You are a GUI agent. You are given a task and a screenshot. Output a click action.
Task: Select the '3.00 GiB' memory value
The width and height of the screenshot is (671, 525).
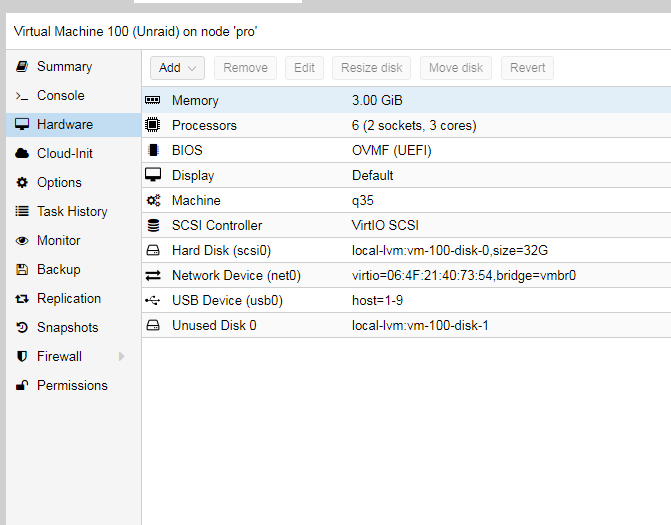click(377, 101)
